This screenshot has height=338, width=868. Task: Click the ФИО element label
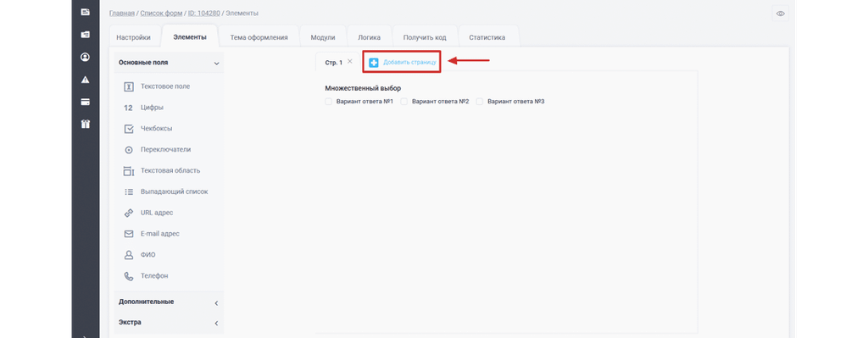(147, 255)
